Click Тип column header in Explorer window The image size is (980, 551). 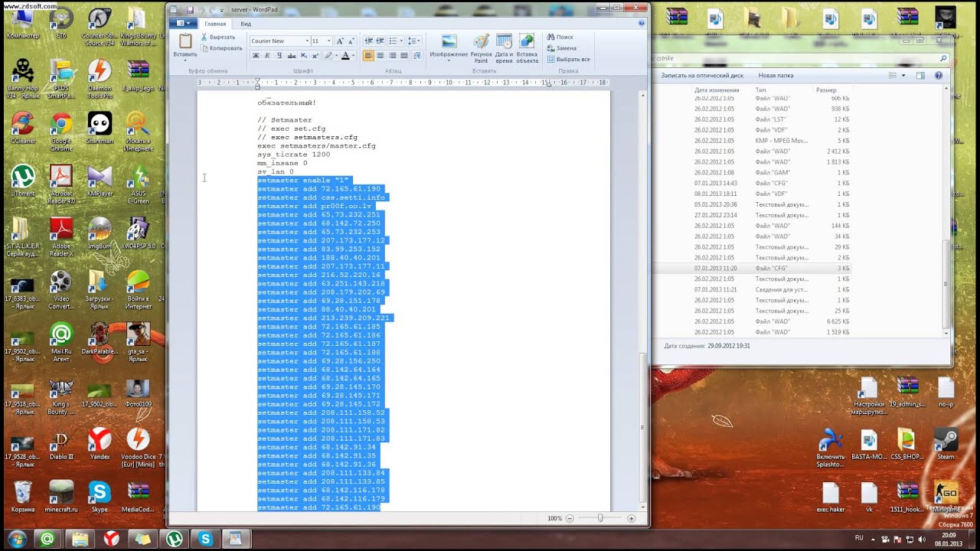[761, 90]
